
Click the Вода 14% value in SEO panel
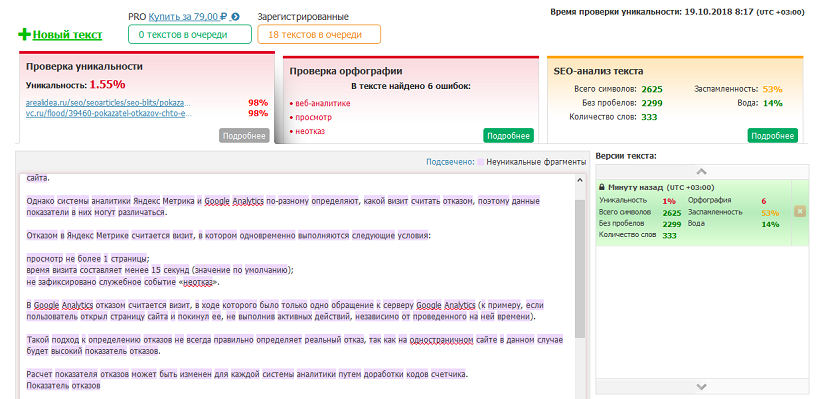773,103
